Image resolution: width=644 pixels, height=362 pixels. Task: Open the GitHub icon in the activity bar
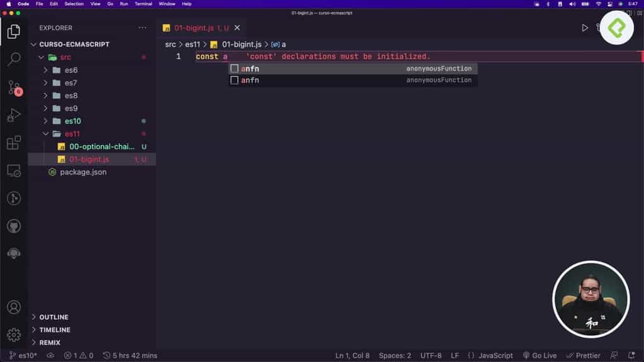pos(14,226)
